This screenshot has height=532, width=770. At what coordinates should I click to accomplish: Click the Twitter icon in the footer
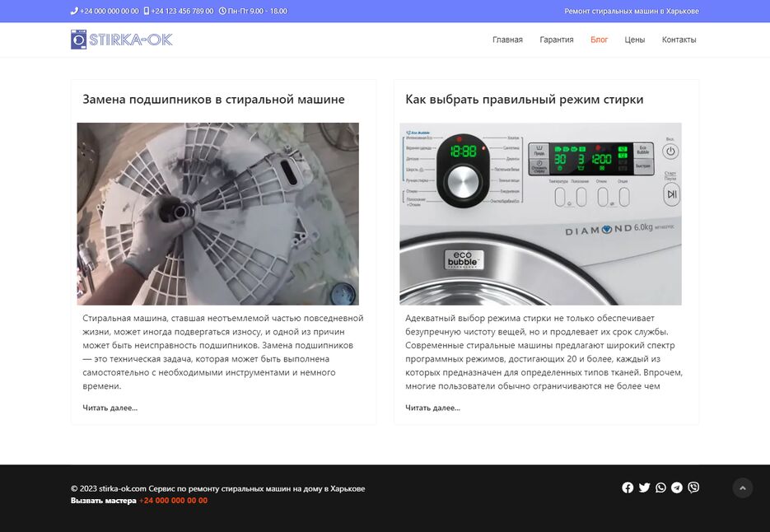click(x=644, y=488)
